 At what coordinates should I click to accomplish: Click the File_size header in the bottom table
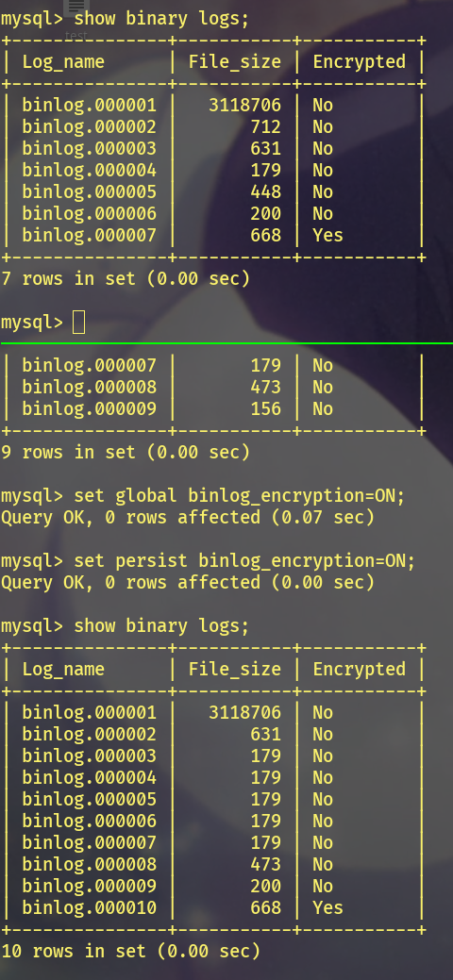click(x=235, y=670)
